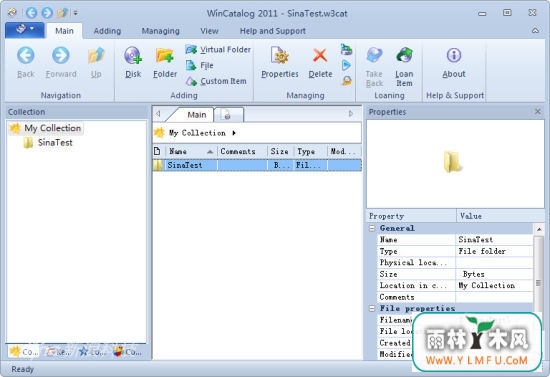Screen dimensions: 550x377
Task: Click the file icon column header
Action: pyautogui.click(x=158, y=151)
